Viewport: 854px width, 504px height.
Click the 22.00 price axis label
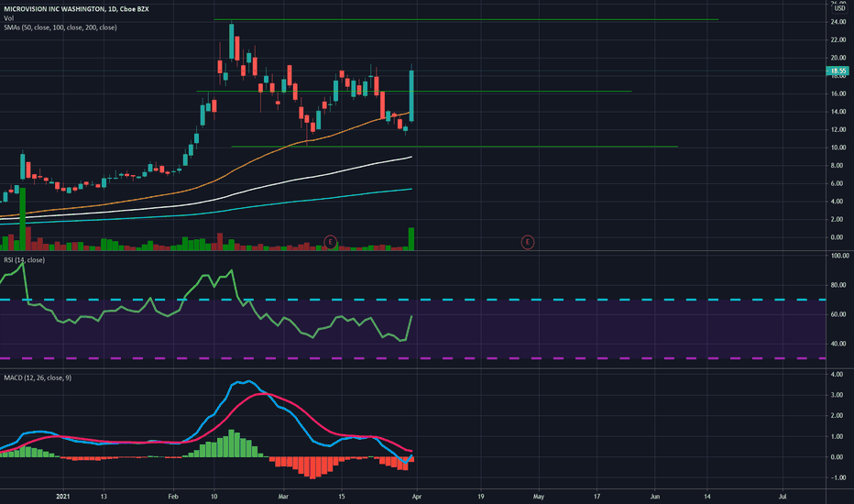(838, 39)
